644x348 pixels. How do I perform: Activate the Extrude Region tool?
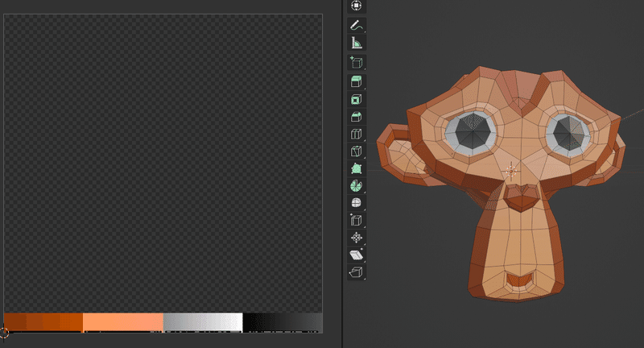356,81
